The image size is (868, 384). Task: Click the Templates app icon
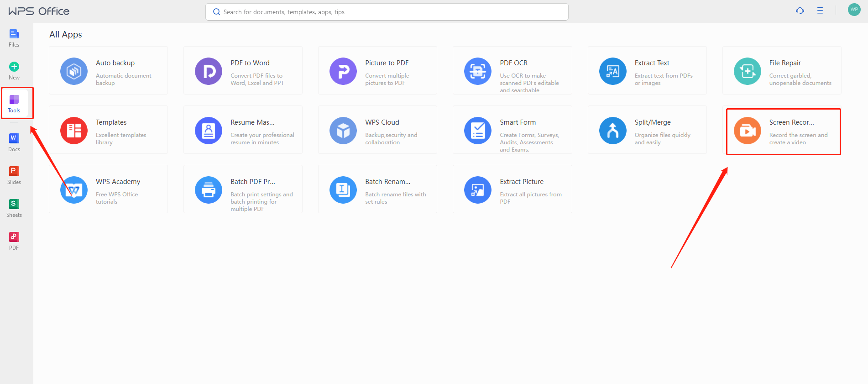(x=74, y=131)
